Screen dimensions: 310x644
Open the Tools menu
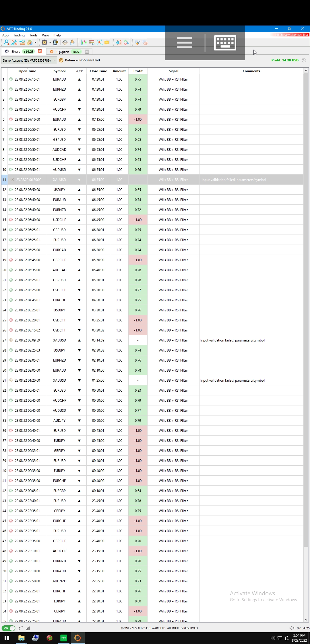click(33, 35)
